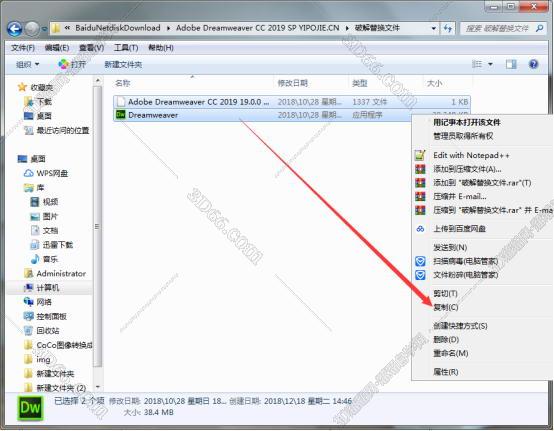The height and width of the screenshot is (431, 554).
Task: Click the Back navigation arrow
Action: [x=14, y=29]
